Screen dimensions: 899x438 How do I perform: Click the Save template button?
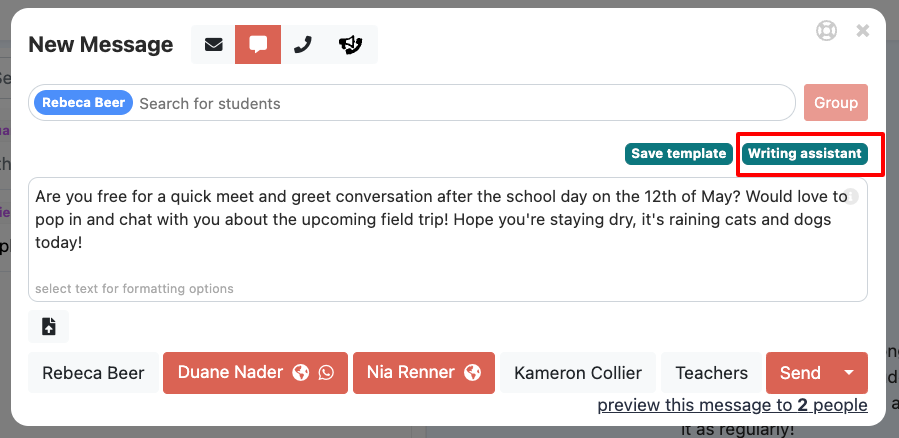click(x=679, y=154)
